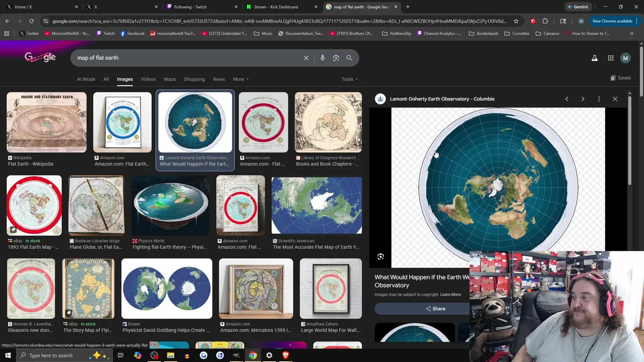Click into the map of flat earth search field
The height and width of the screenshot is (362, 644).
pyautogui.click(x=186, y=58)
